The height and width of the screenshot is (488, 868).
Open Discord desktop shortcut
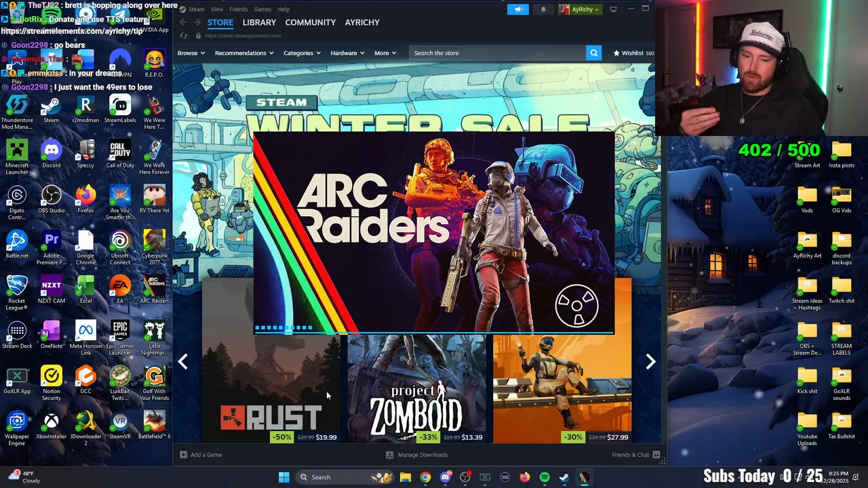(x=52, y=154)
